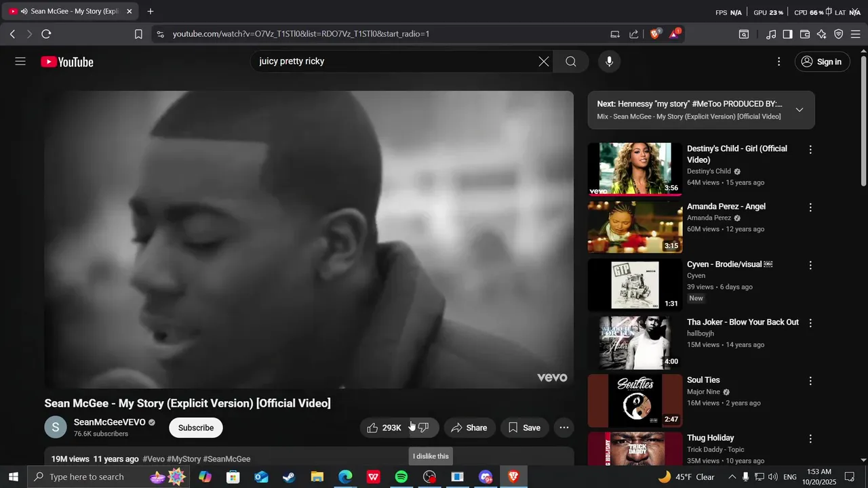Screen dimensions: 868x488
Task: Open Brave Shields lion icon
Action: (x=655, y=34)
